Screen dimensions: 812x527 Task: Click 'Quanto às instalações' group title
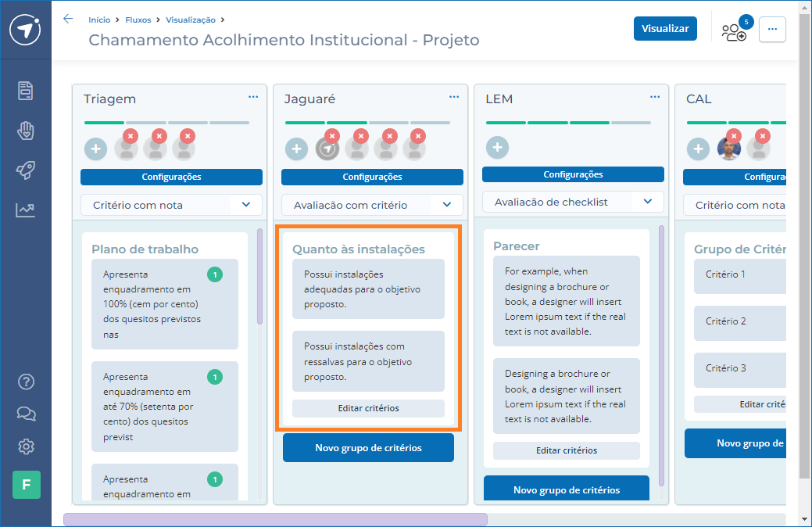pos(359,249)
